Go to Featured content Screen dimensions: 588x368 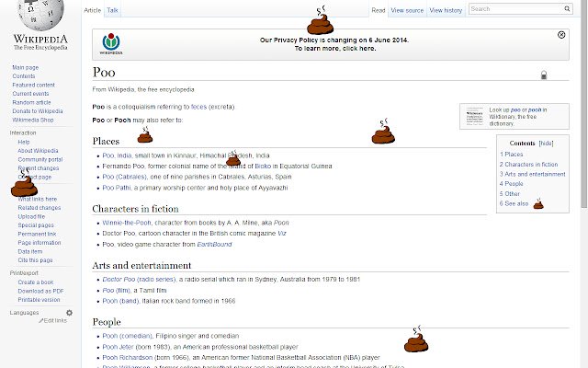click(33, 86)
